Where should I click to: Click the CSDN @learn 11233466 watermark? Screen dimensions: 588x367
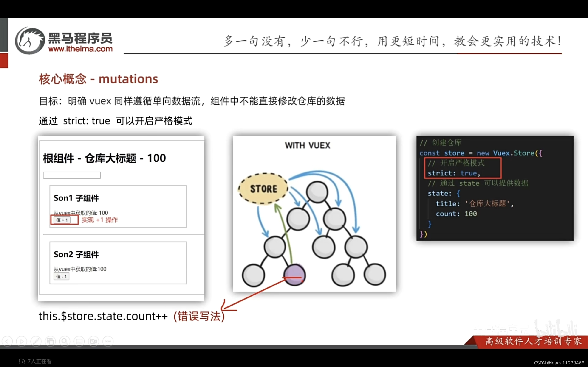559,363
